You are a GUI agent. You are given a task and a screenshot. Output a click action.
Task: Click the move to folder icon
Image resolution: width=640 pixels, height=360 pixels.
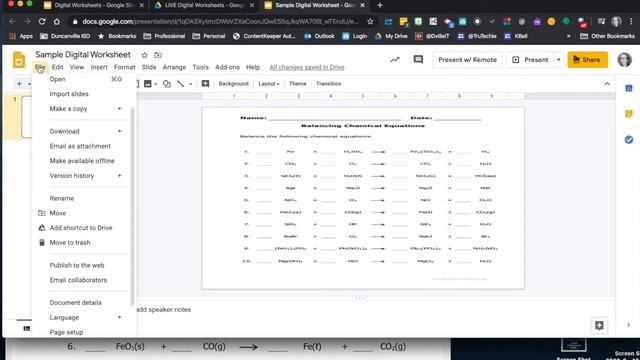[x=158, y=55]
